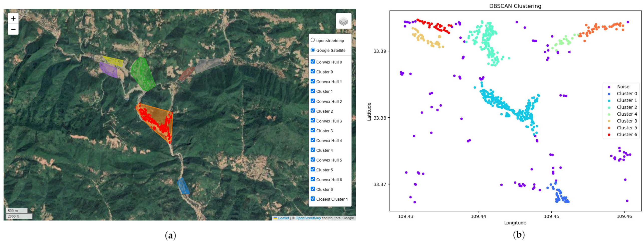Image resolution: width=644 pixels, height=242 pixels.
Task: Toggle the Cluster 0 checkbox
Action: point(313,71)
